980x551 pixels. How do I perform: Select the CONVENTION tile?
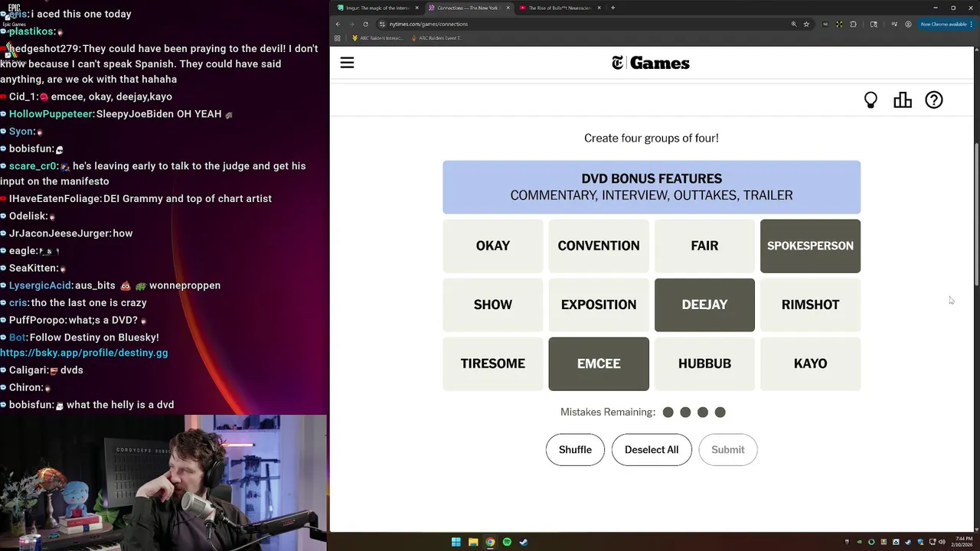pos(599,246)
